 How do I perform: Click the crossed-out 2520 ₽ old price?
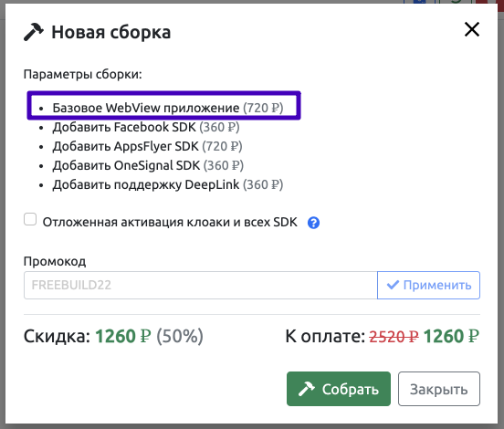pos(394,337)
